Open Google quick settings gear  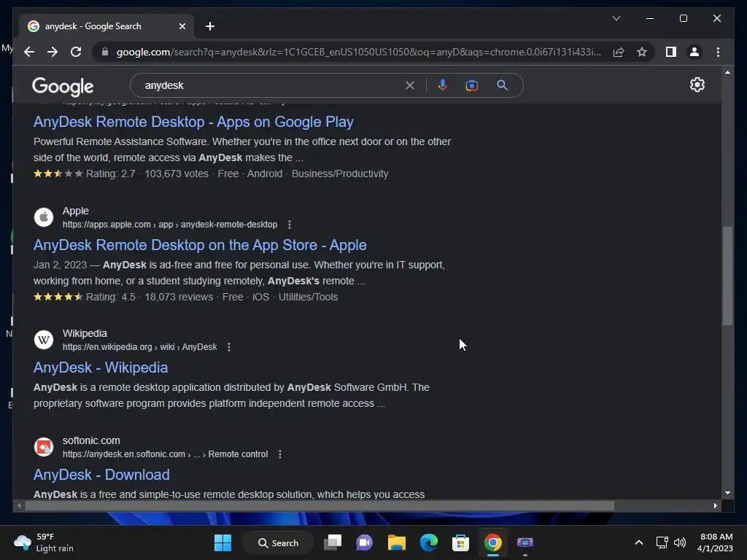697,85
